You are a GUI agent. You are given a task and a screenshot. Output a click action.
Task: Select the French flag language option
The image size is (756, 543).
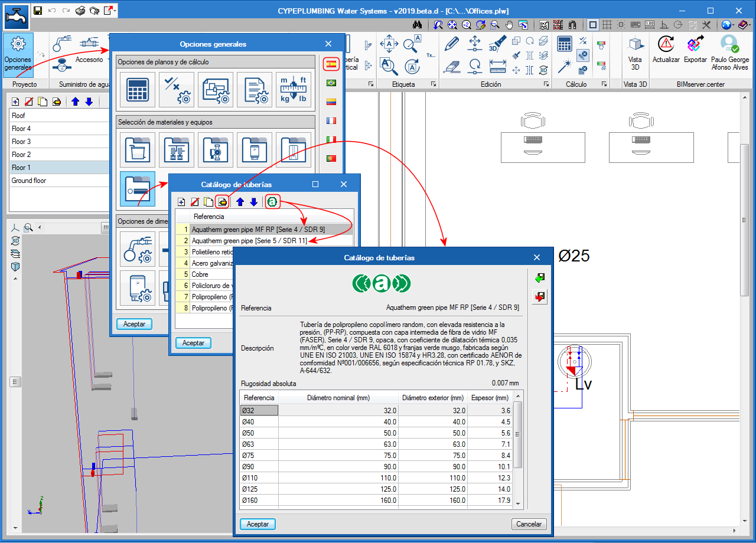click(x=331, y=120)
